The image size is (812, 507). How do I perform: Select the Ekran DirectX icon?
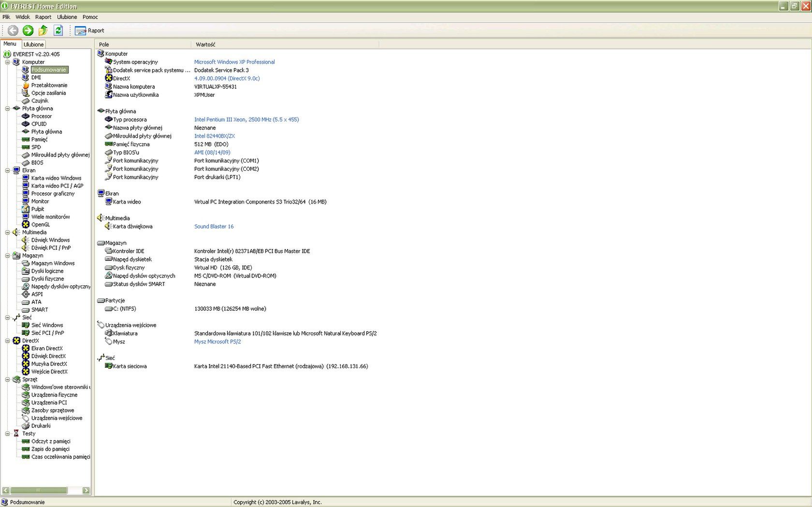[26, 348]
